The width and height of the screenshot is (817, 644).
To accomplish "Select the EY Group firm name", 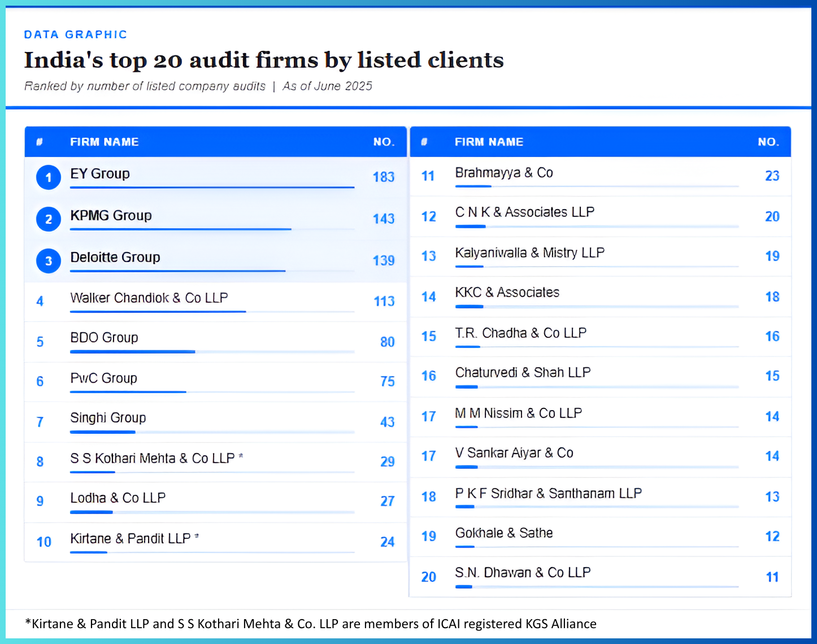I will (100, 174).
